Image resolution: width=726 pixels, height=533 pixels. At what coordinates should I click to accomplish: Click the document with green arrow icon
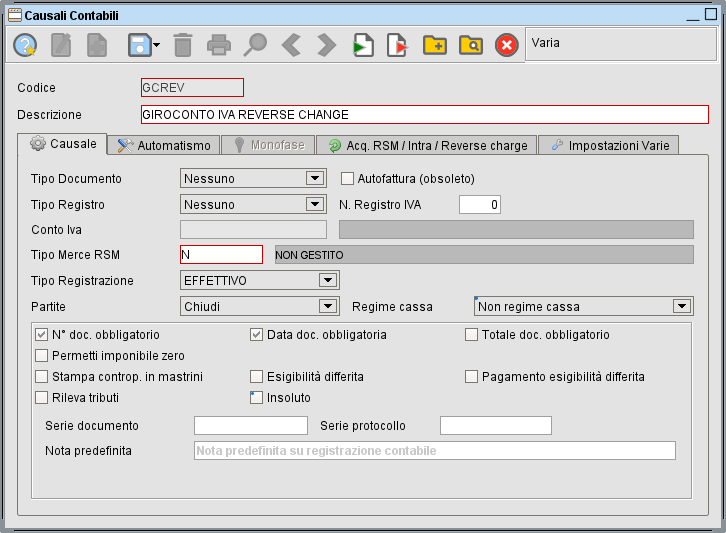(x=363, y=45)
